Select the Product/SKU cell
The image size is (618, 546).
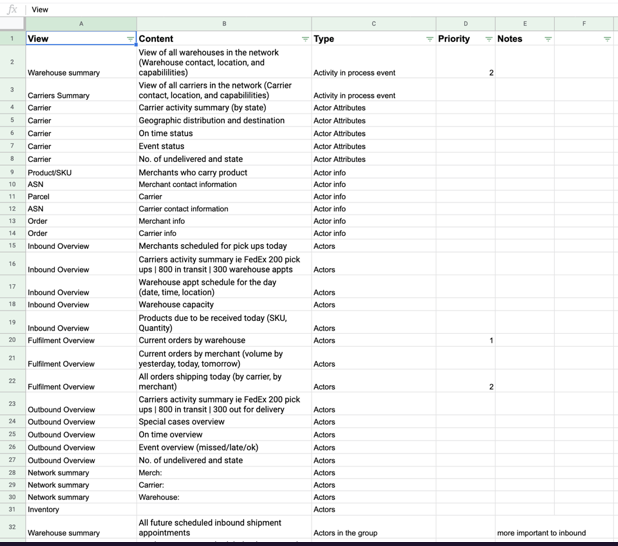tap(81, 172)
